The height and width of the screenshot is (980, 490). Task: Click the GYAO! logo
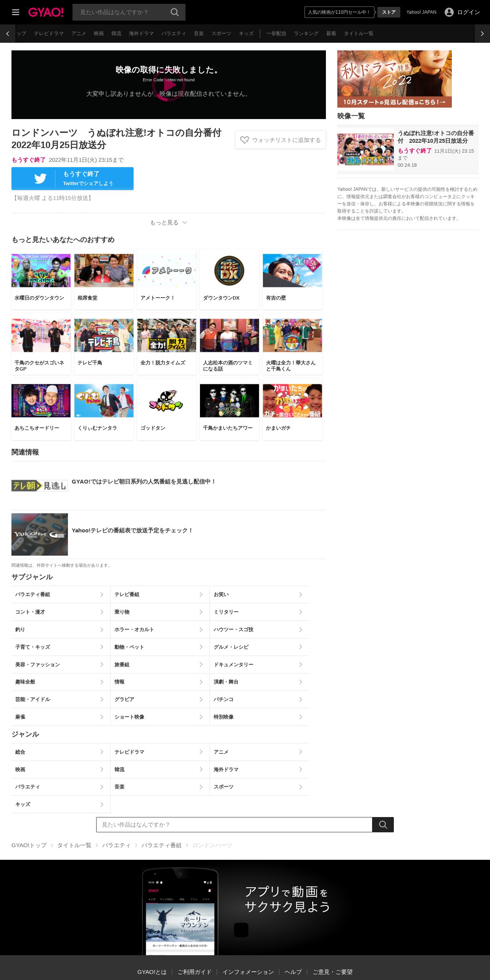pyautogui.click(x=46, y=12)
